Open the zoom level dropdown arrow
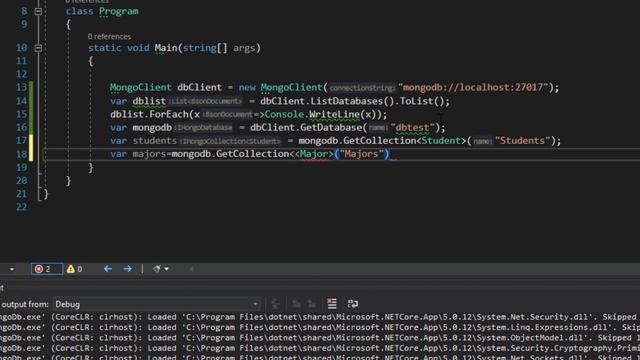This screenshot has width=640, height=360. point(12,269)
